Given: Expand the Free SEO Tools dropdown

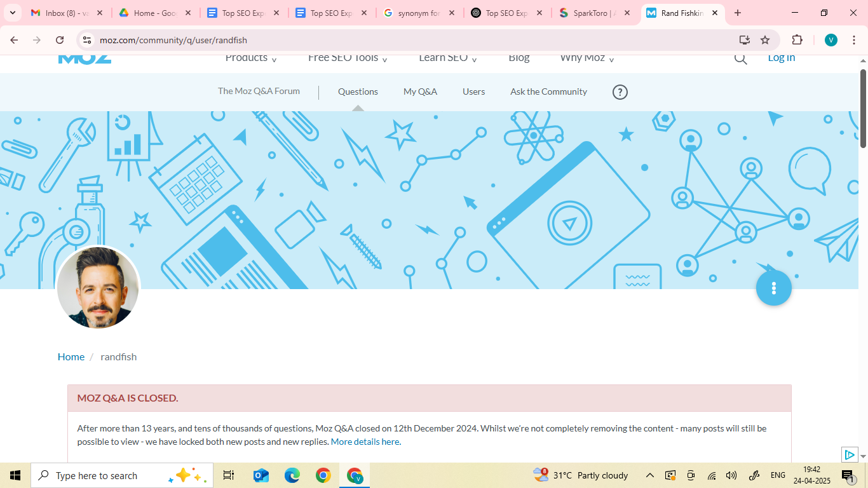Looking at the screenshot, I should pos(348,58).
